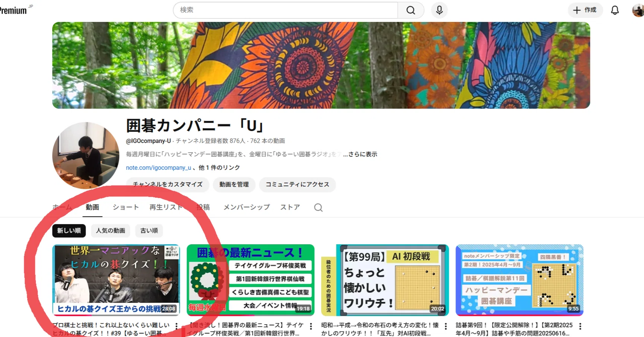This screenshot has width=644, height=337.
Task: Click title 【聞き流し！囲碁界の最新ニュース】
Action: click(246, 329)
